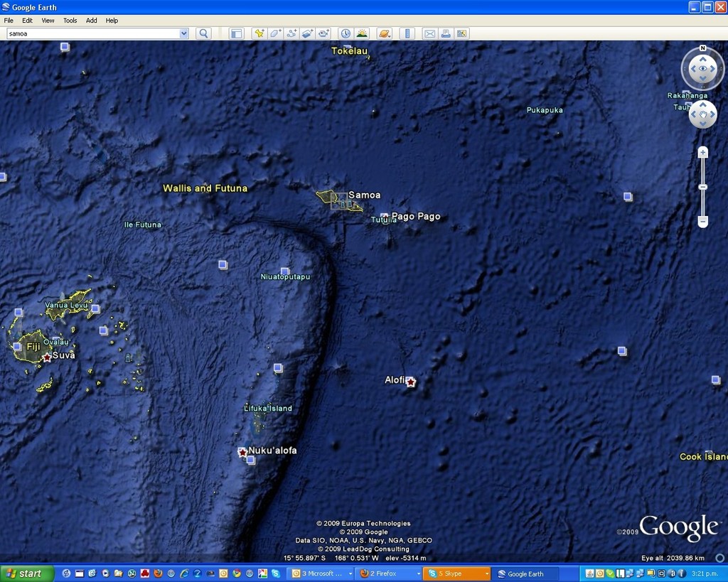Open the planet switcher icon

(385, 33)
